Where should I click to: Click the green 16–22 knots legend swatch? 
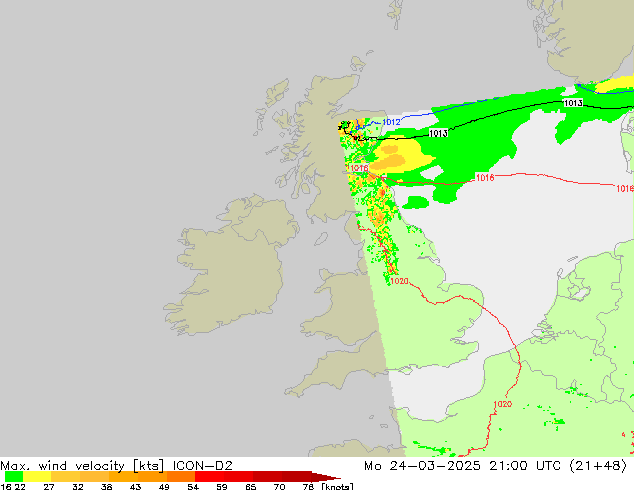tap(14, 476)
